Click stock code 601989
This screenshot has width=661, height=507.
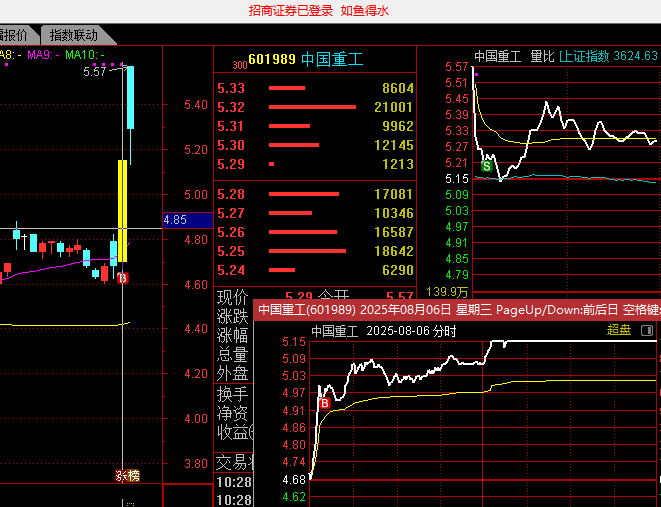click(x=272, y=59)
